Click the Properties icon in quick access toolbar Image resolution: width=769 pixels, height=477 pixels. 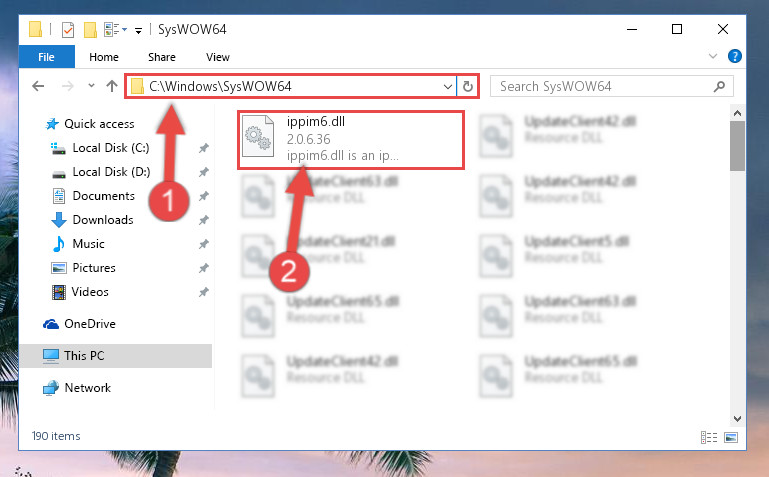[68, 30]
